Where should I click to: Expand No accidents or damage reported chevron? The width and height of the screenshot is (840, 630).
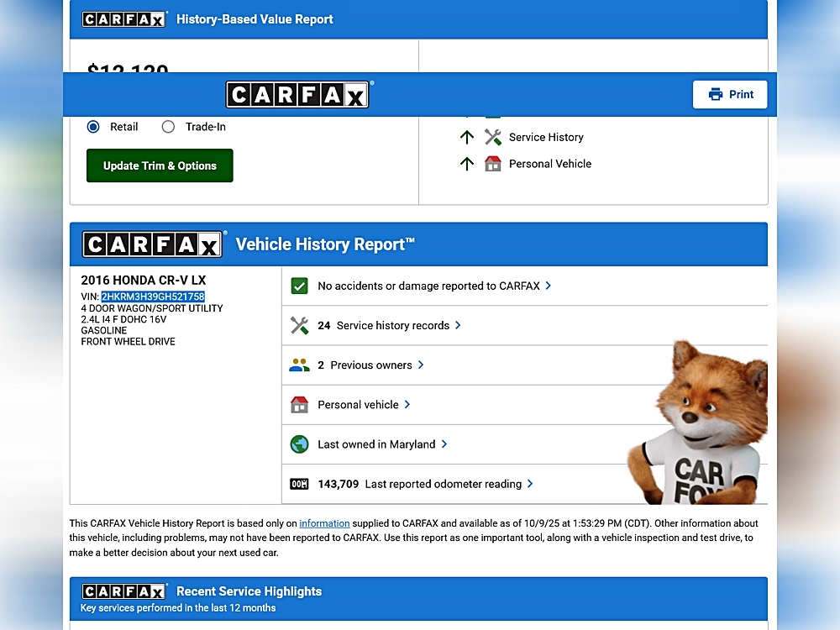[549, 286]
